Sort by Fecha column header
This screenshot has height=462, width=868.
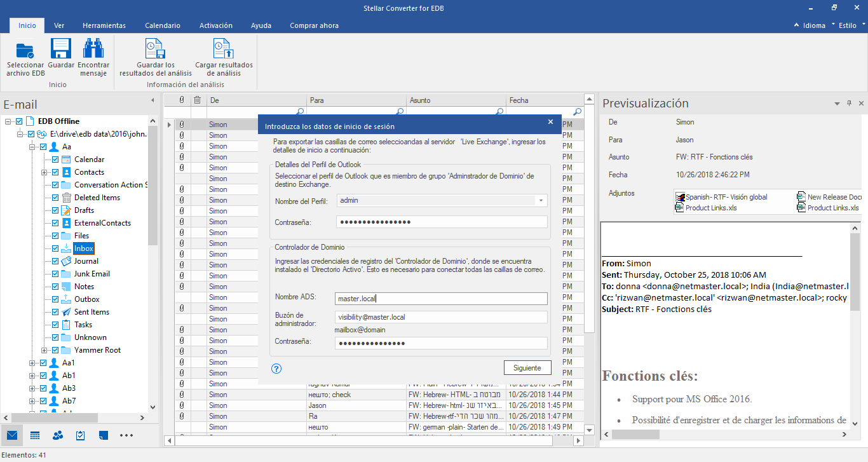(545, 100)
